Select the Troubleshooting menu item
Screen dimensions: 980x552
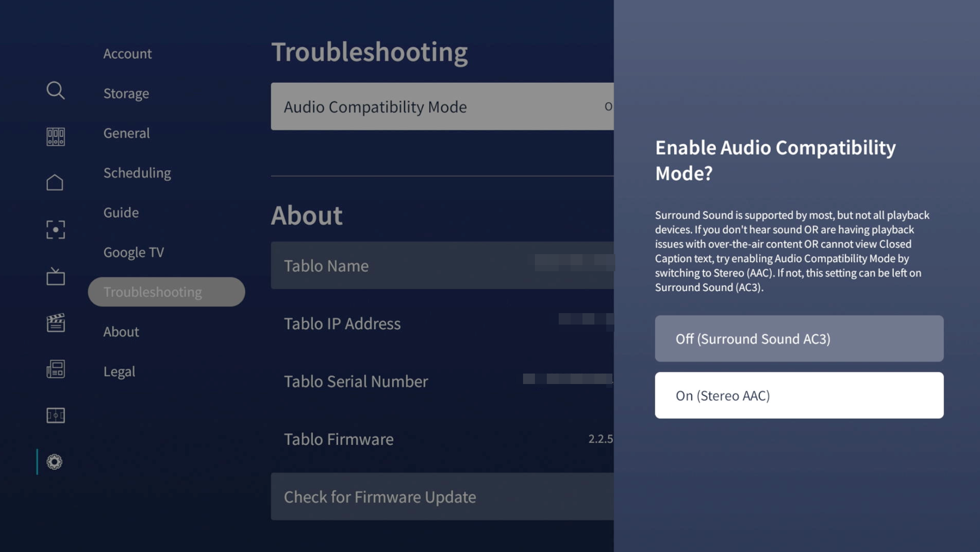click(x=166, y=292)
